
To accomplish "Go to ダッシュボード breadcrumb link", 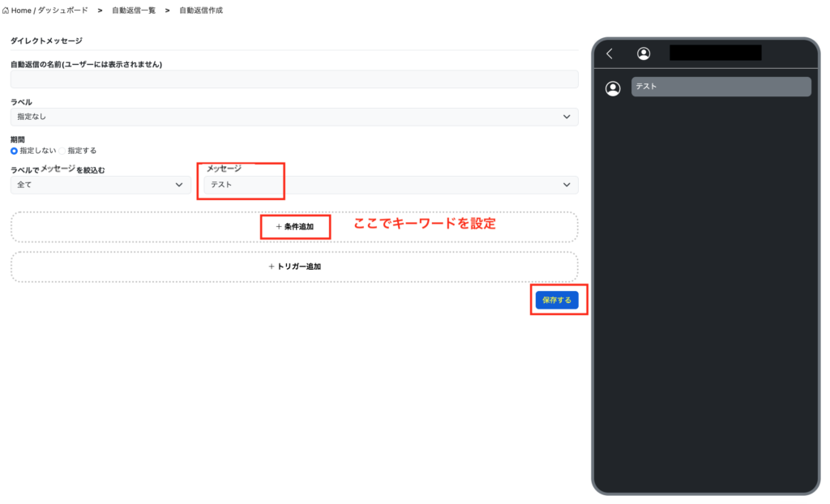I will point(63,11).
